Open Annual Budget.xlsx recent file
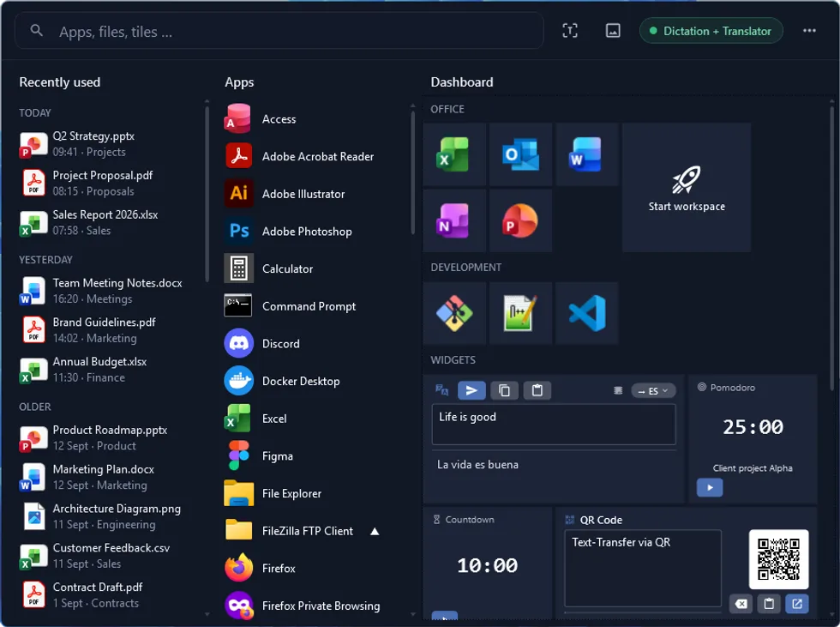This screenshot has height=627, width=840. (110, 370)
